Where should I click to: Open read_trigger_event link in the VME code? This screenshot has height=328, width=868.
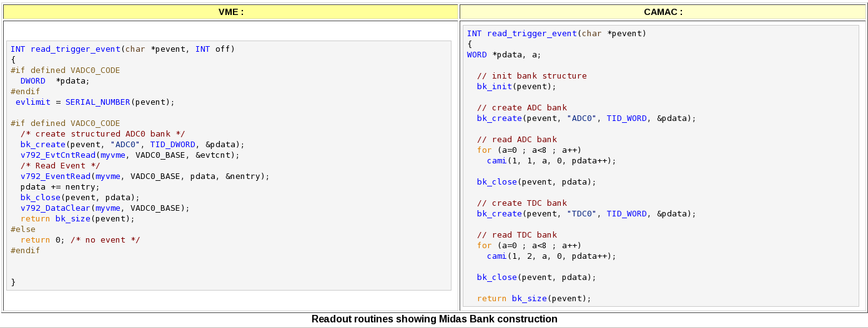coord(76,49)
